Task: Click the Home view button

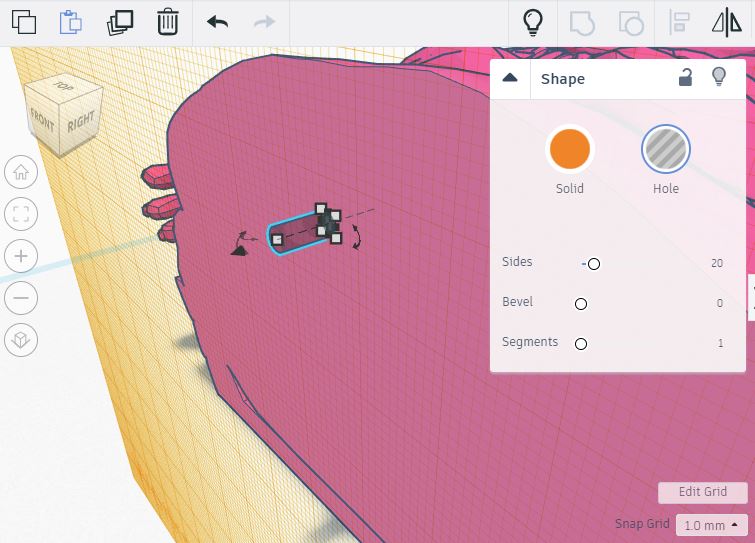Action: pyautogui.click(x=21, y=172)
